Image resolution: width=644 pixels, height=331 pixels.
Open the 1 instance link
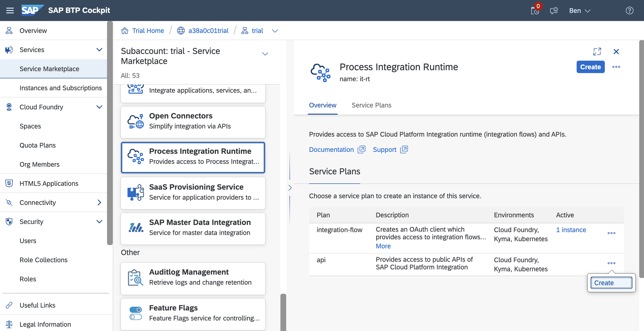tap(571, 230)
